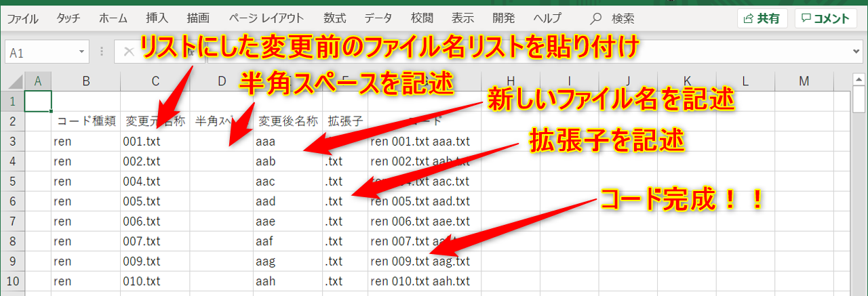Select column J header
868x296 pixels.
pyautogui.click(x=629, y=81)
